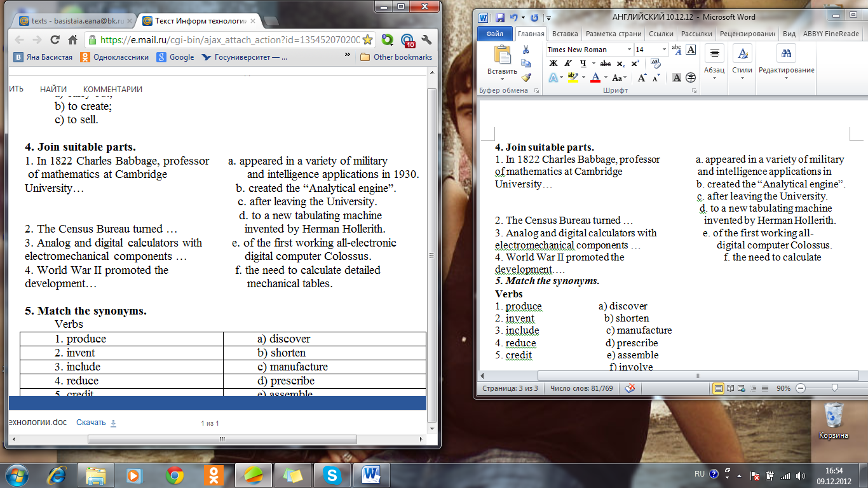This screenshot has width=868, height=488.
Task: Open Other bookmarks folder
Action: click(396, 57)
